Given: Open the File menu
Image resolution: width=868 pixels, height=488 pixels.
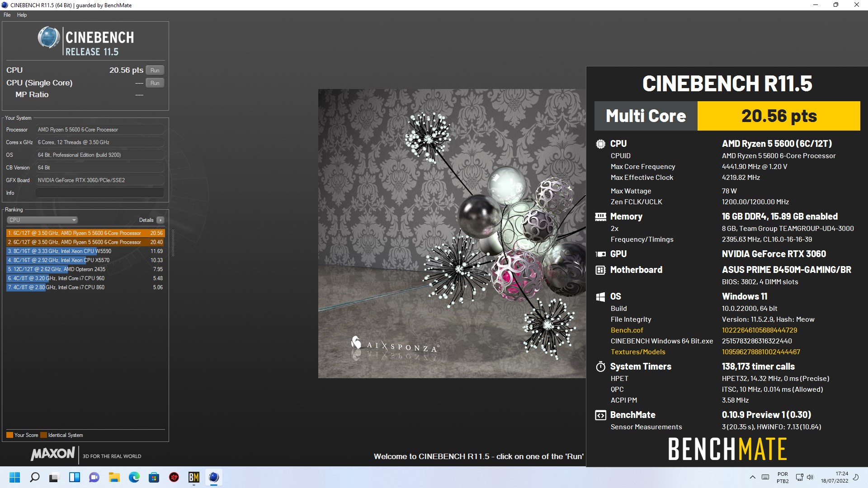Looking at the screenshot, I should pyautogui.click(x=7, y=15).
